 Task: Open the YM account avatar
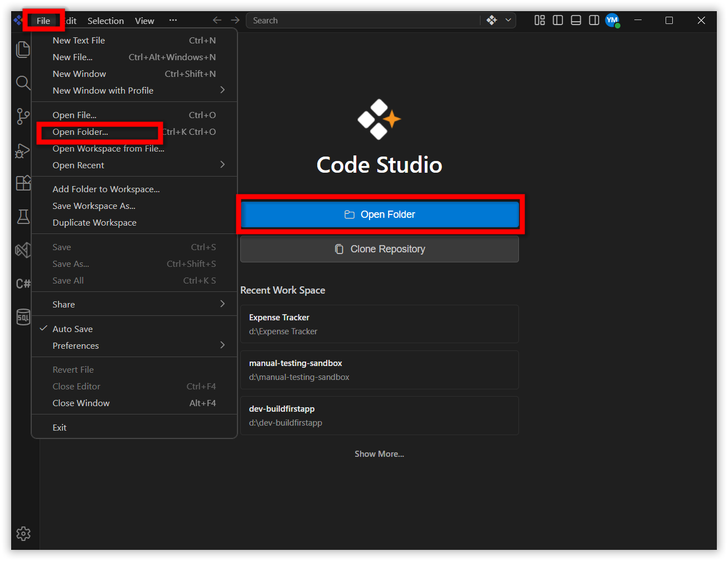click(613, 21)
